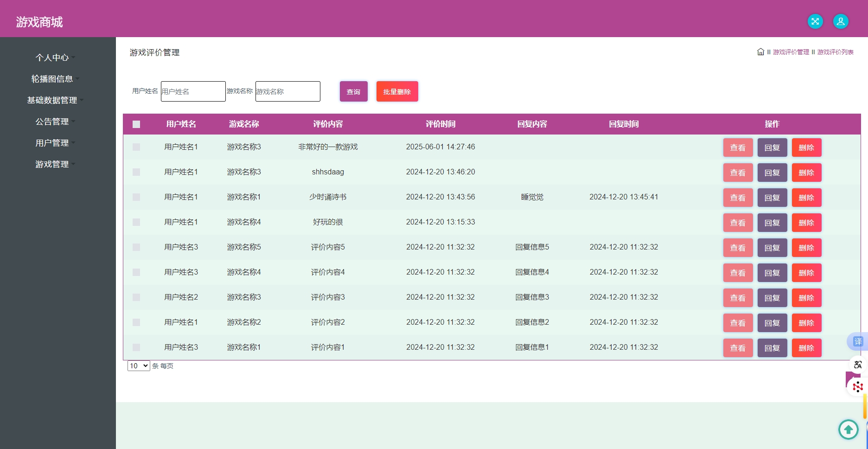Open the user profile icon in header

841,21
